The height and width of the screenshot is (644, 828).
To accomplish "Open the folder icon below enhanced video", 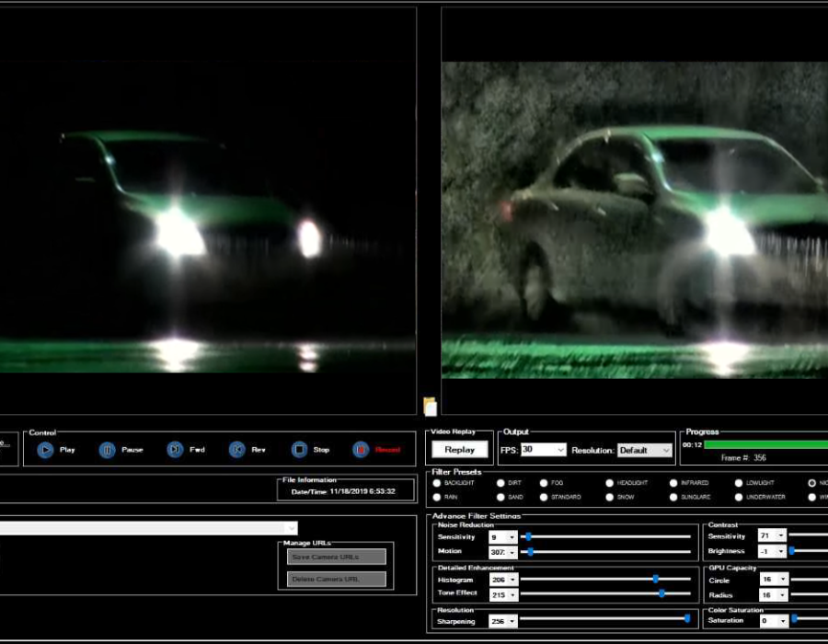I will pyautogui.click(x=430, y=406).
